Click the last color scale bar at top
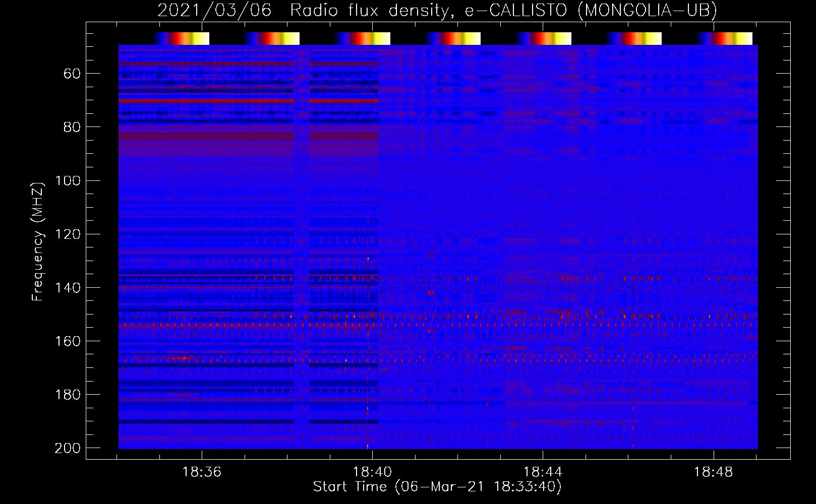This screenshot has width=816, height=504. [725, 38]
